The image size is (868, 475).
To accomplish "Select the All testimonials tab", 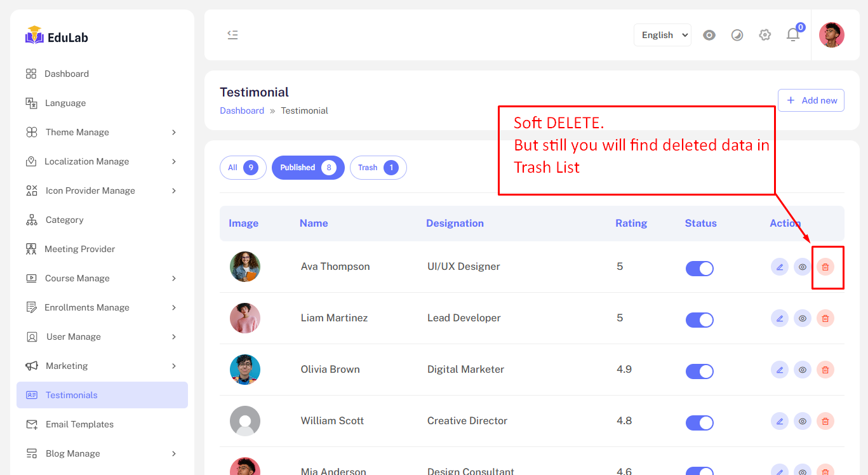I will (x=243, y=168).
